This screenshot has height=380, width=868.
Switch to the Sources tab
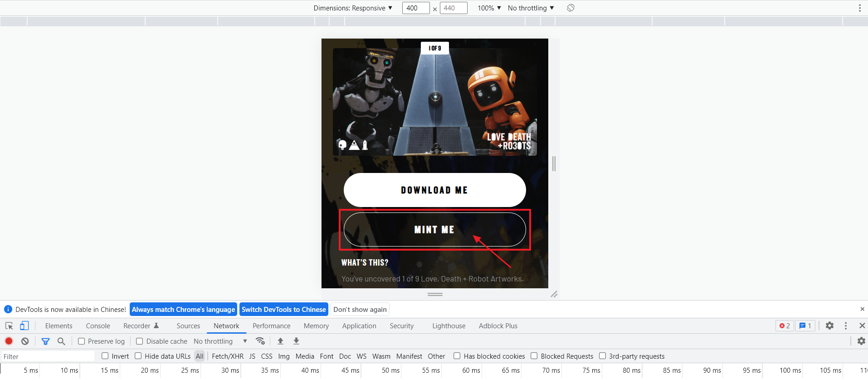[x=188, y=326]
